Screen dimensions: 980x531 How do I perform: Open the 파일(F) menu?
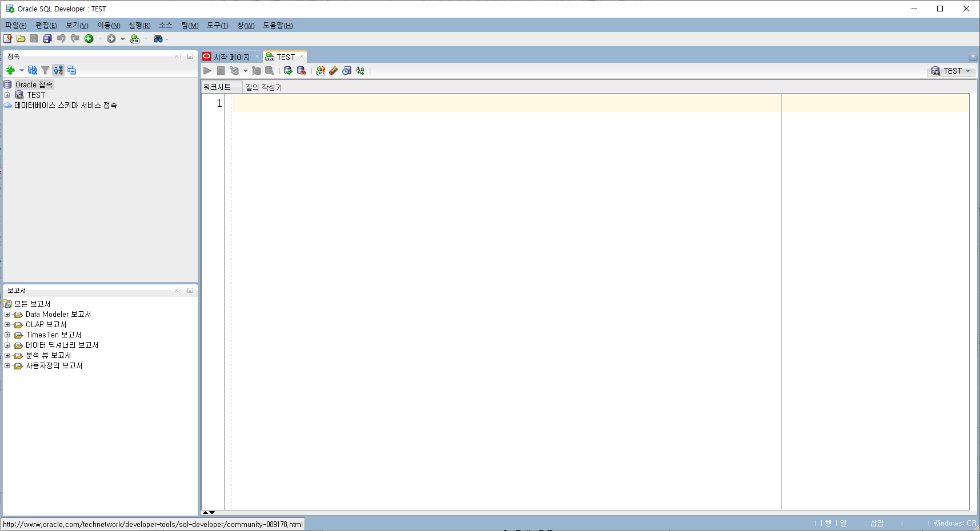(x=15, y=25)
